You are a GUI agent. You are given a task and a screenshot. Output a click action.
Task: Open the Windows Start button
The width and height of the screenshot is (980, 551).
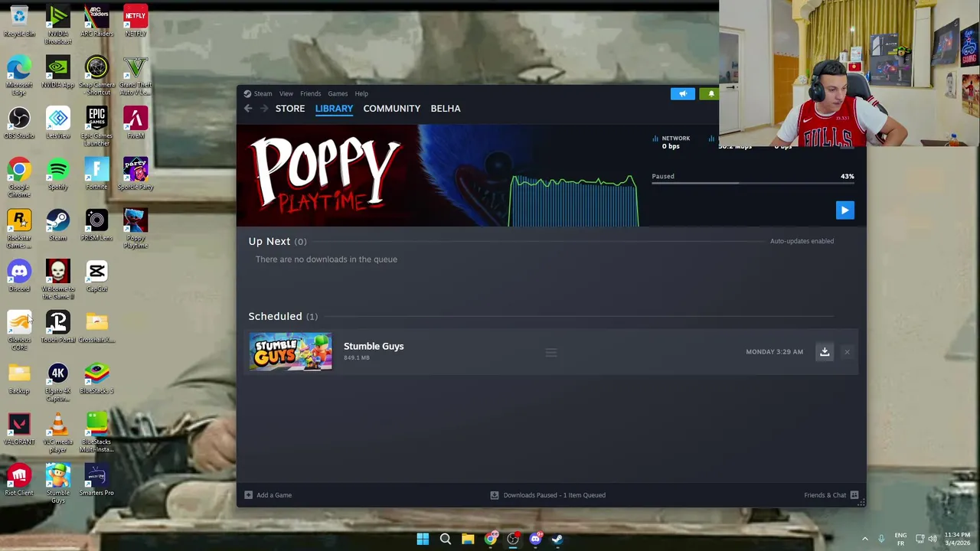423,539
